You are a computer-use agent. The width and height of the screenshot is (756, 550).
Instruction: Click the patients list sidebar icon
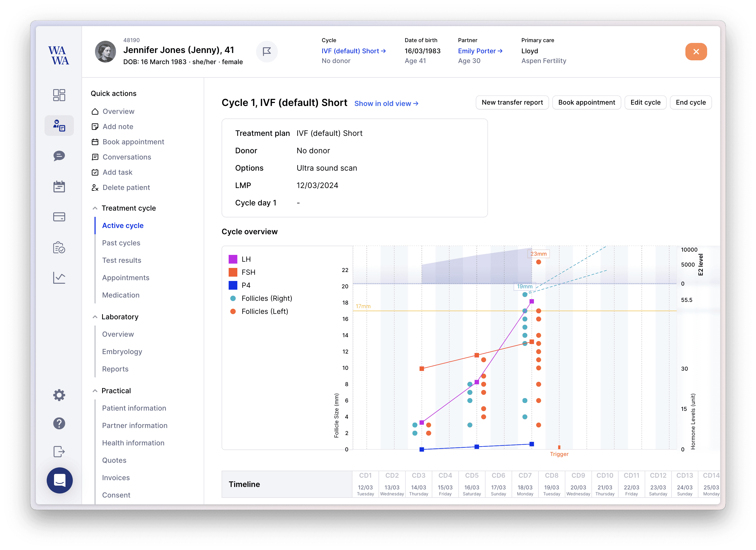59,126
